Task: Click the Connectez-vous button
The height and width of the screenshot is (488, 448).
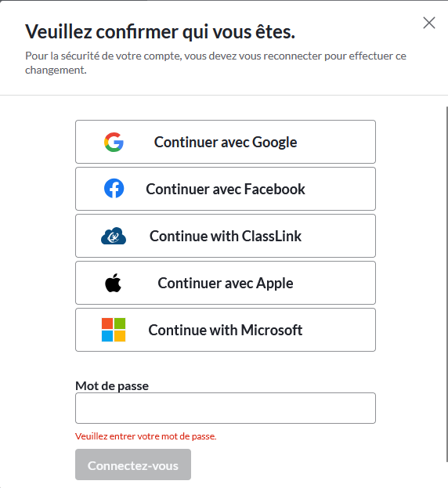Action: (133, 465)
